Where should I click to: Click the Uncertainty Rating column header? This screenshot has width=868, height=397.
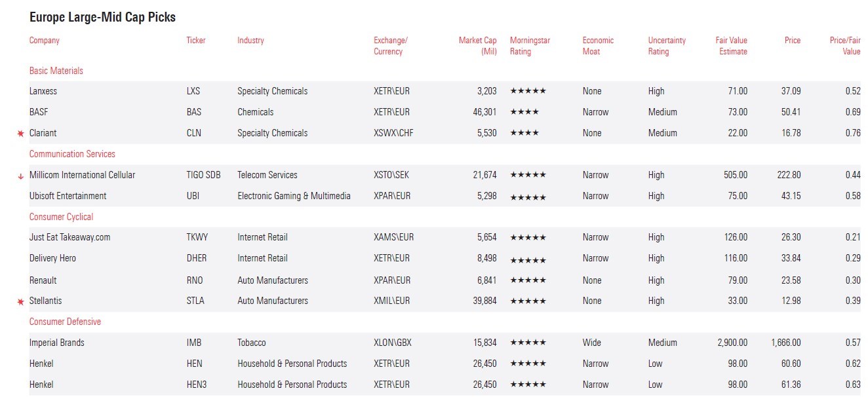click(667, 46)
